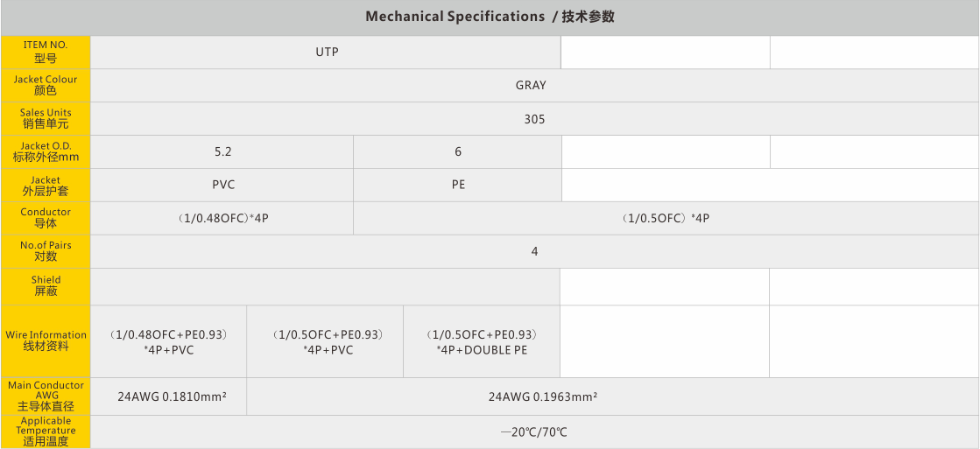The height and width of the screenshot is (449, 980).
Task: Click the UTP item cell
Action: (x=327, y=52)
